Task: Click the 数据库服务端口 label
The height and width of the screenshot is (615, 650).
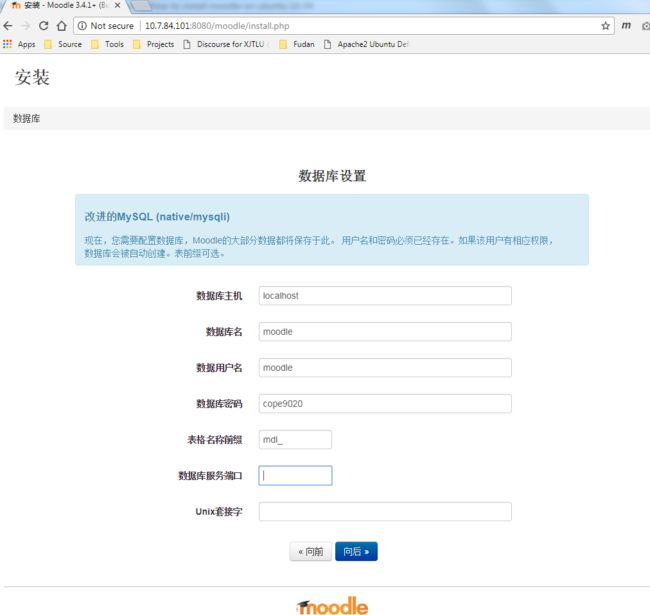Action: [x=210, y=476]
